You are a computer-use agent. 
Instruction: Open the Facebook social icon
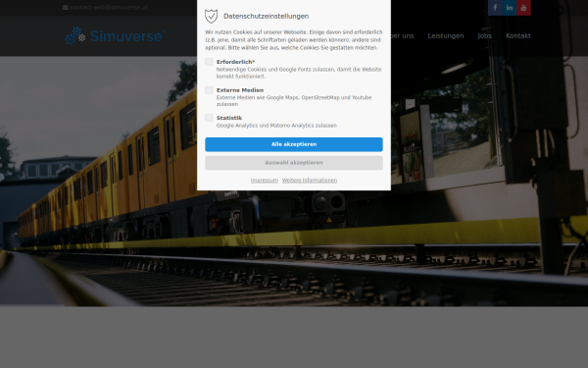point(495,8)
